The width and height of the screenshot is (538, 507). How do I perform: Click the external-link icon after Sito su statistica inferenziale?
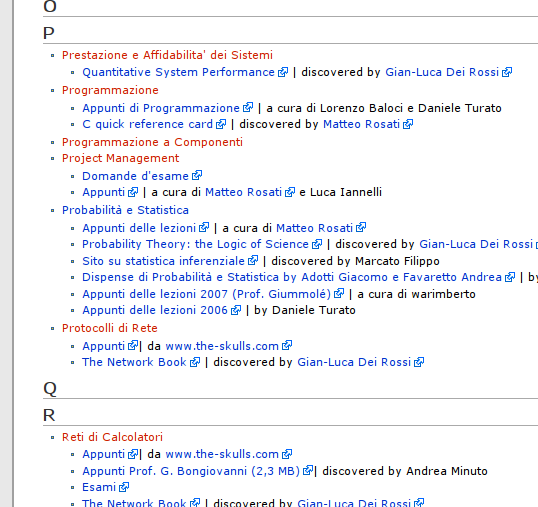point(253,261)
